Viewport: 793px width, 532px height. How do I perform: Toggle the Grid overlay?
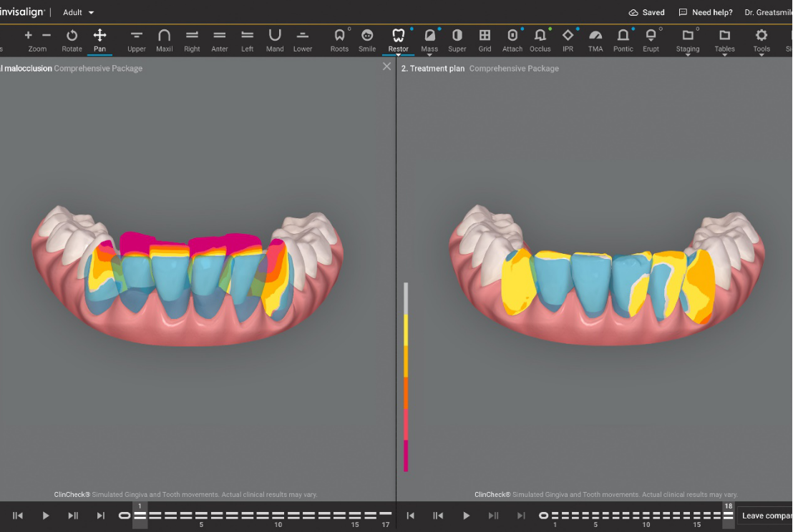485,41
